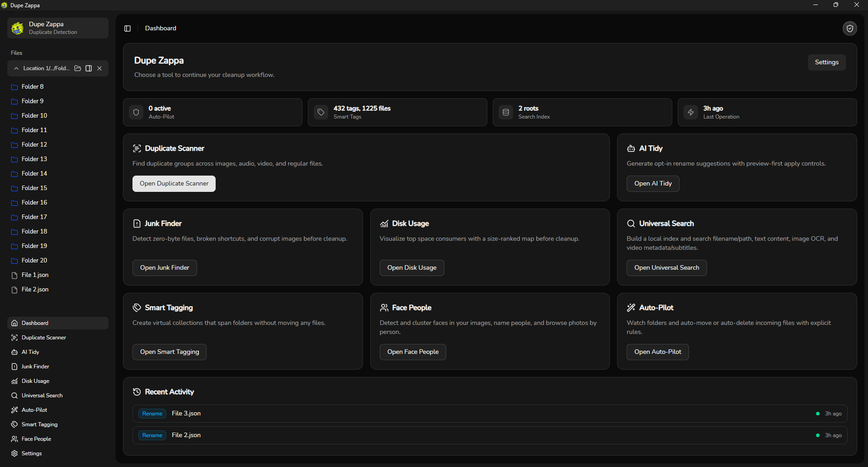Click the Dupe Zappa app header card
The width and height of the screenshot is (868, 467).
pyautogui.click(x=58, y=28)
